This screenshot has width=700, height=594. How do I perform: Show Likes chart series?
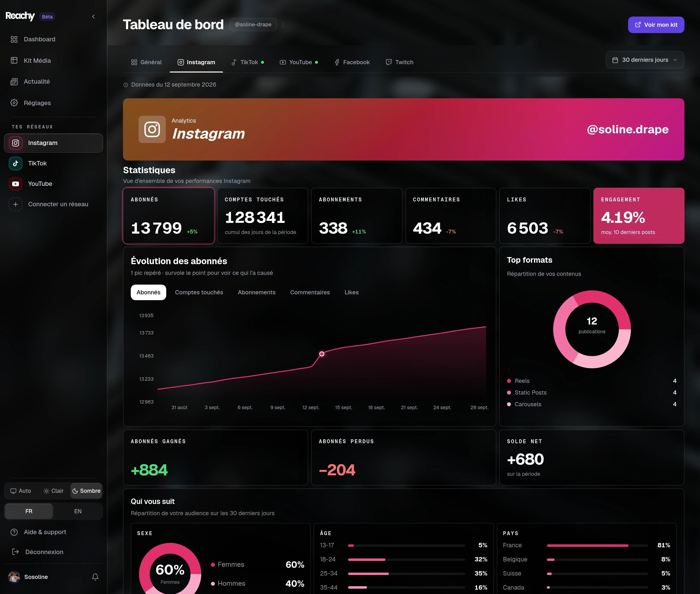pos(351,292)
